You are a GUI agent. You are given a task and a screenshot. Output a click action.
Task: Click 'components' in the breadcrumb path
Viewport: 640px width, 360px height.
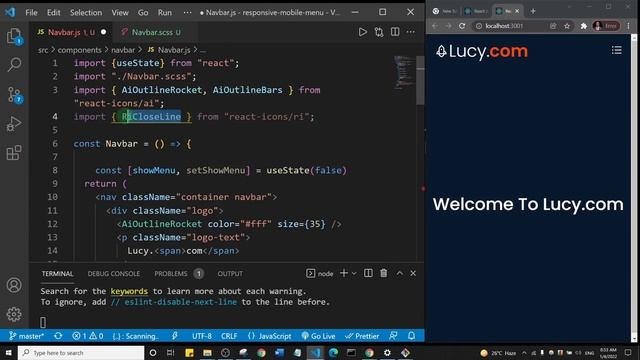(x=79, y=50)
